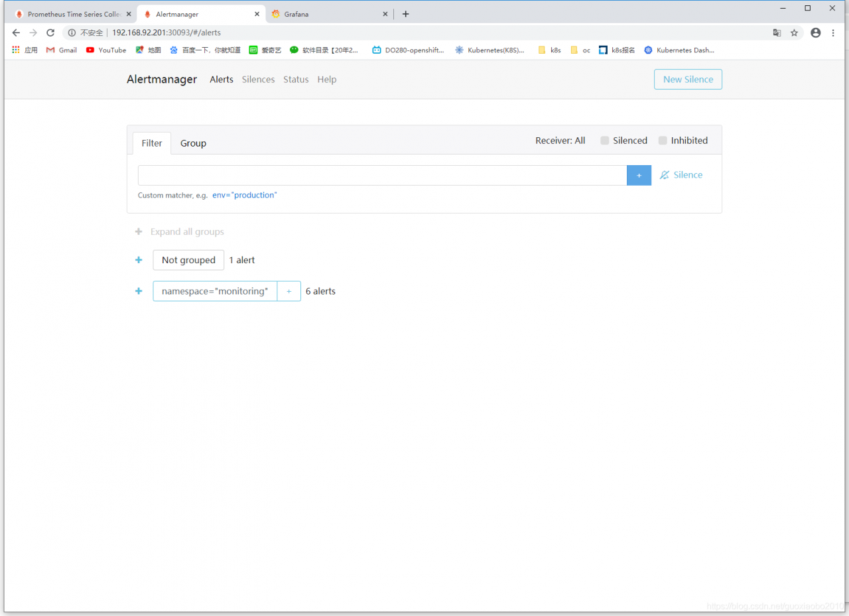849x616 pixels.
Task: Open the Alerts nav item
Action: (x=222, y=80)
